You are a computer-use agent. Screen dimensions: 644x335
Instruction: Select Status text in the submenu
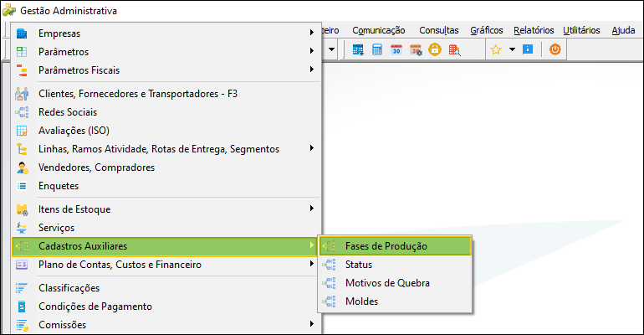point(359,265)
